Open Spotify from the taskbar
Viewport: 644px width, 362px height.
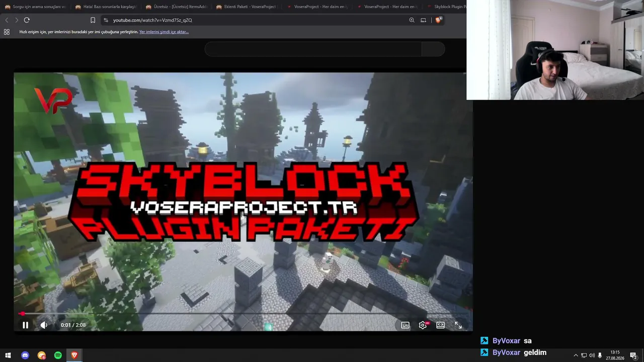point(58,355)
